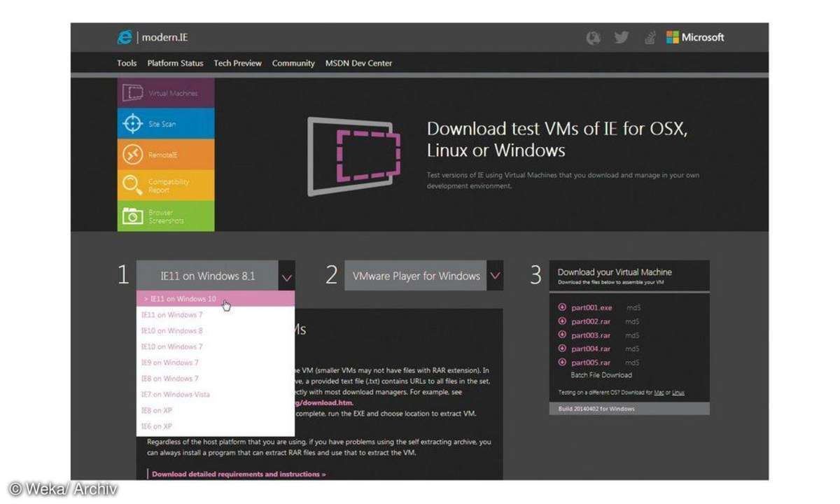The image size is (840, 504).
Task: Open the Microsoft logo link
Action: (695, 38)
